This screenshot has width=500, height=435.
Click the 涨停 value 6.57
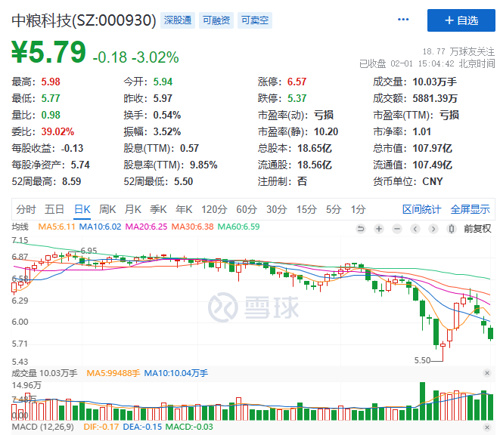click(297, 82)
